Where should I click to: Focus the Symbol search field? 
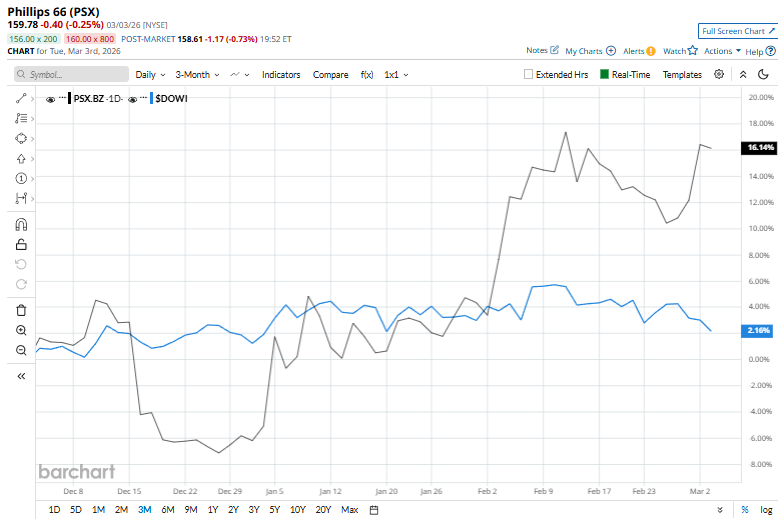click(71, 74)
